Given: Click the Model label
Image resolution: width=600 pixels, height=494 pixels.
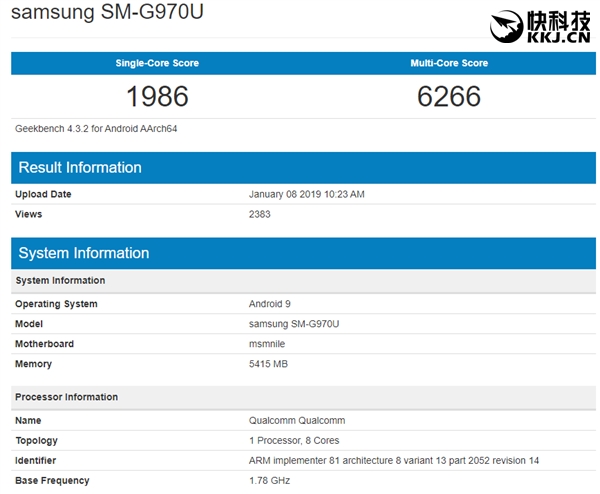Looking at the screenshot, I should (x=29, y=324).
